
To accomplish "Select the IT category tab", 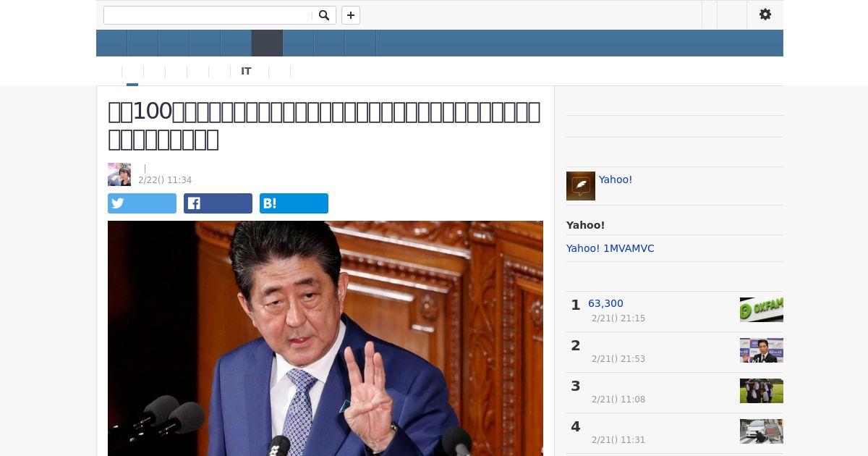I will [246, 71].
